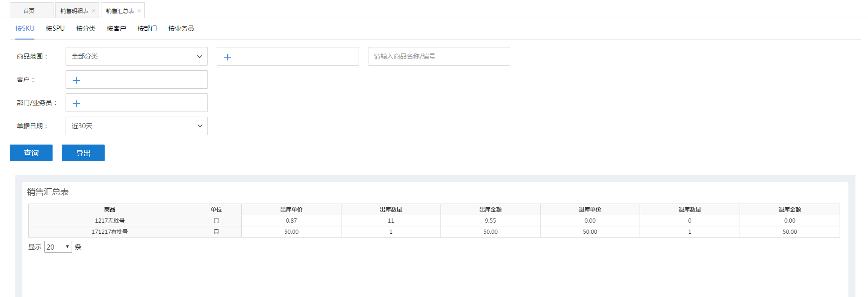868x297 pixels.
Task: Click the 单位 column header
Action: 216,210
